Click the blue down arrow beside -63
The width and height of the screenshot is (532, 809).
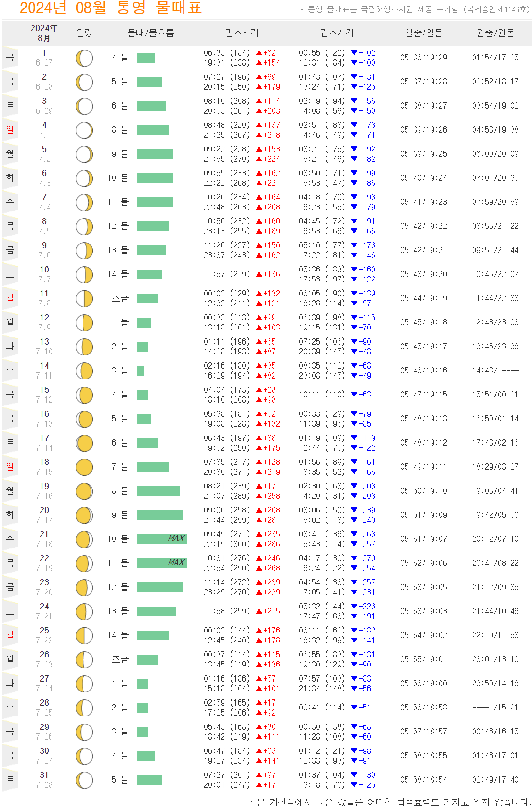pyautogui.click(x=354, y=395)
